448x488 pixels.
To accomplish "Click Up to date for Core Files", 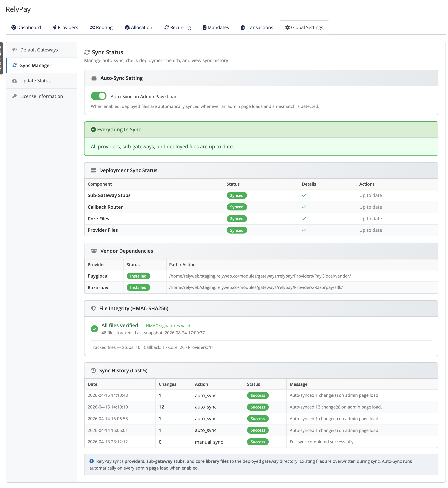I will tap(370, 219).
